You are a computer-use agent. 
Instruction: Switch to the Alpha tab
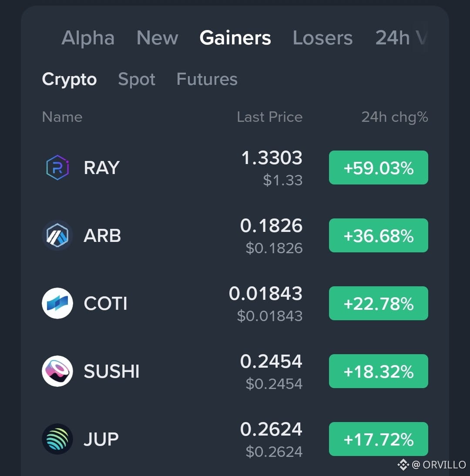(x=88, y=38)
